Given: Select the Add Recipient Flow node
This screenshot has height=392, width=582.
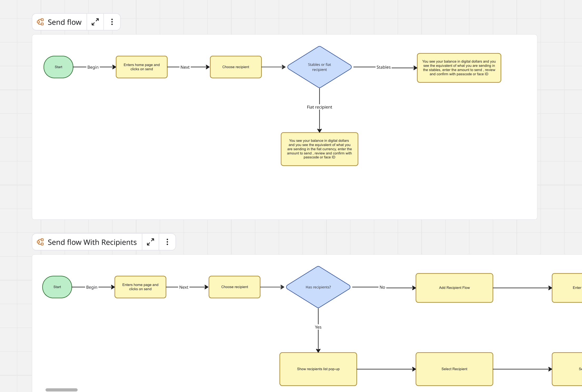Looking at the screenshot, I should pos(454,288).
